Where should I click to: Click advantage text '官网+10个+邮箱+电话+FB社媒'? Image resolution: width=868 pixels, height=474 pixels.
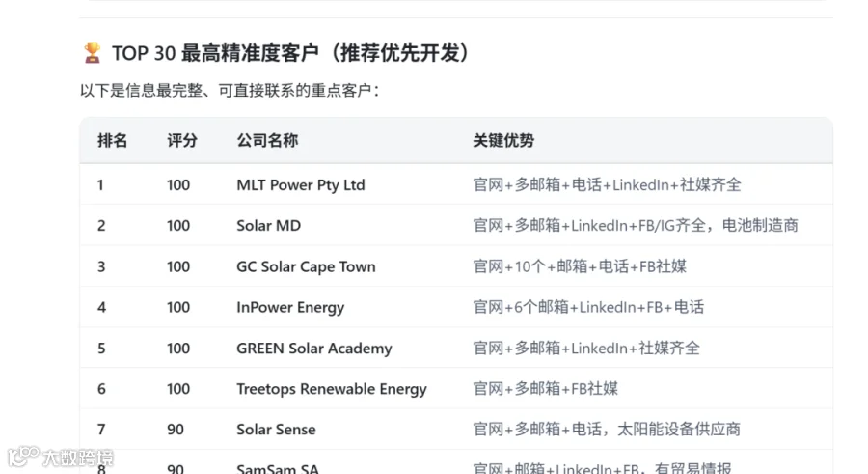[x=580, y=266]
